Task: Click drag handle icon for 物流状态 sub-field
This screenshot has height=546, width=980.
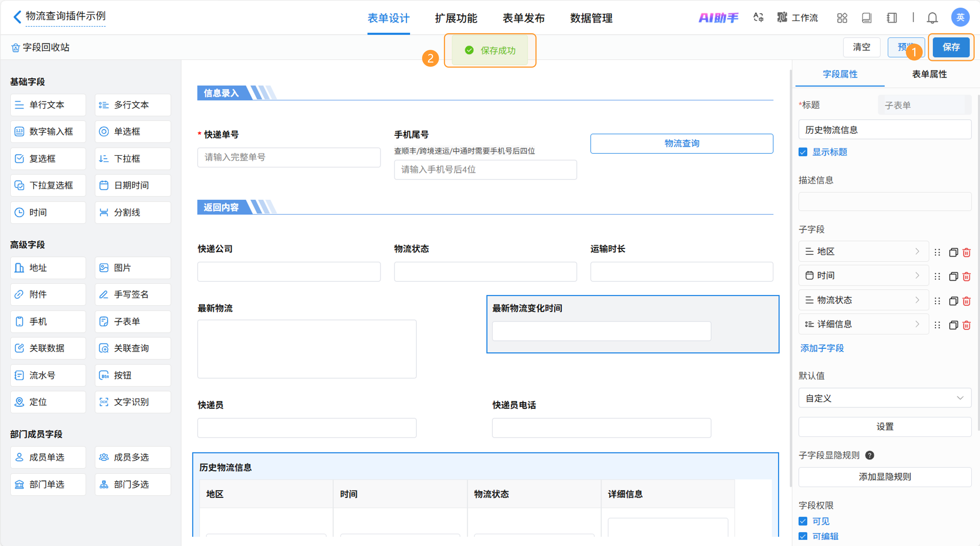Action: pyautogui.click(x=937, y=301)
